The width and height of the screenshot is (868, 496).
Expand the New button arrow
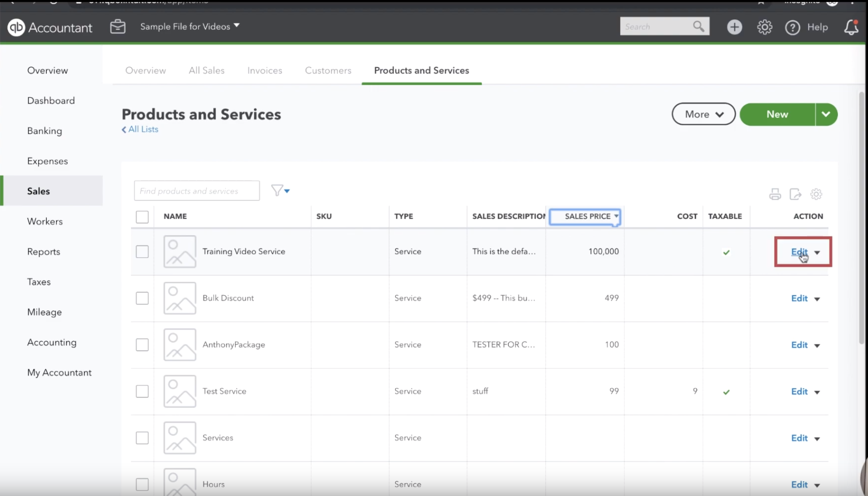[826, 114]
